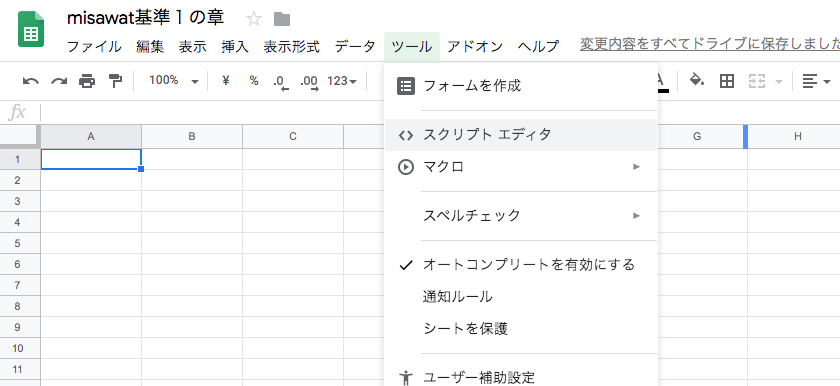840x386 pixels.
Task: Click the フォームを作成 form icon
Action: 406,86
